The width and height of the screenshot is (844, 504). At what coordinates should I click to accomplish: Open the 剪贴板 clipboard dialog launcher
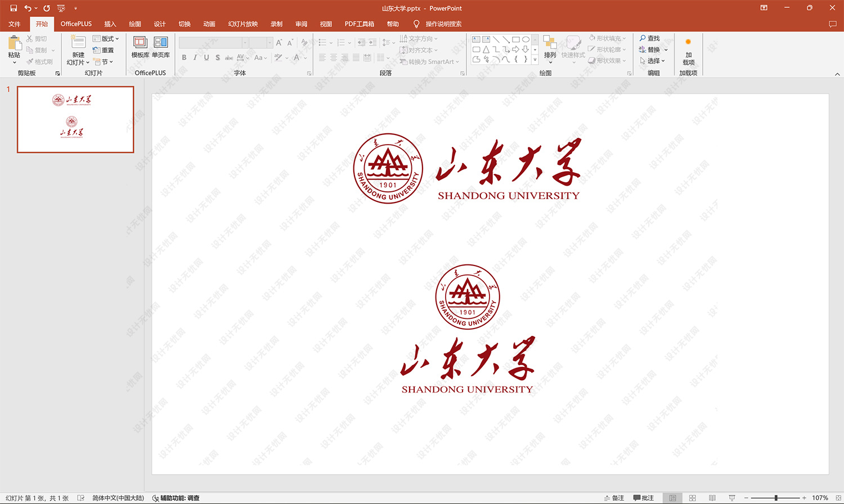tap(57, 73)
